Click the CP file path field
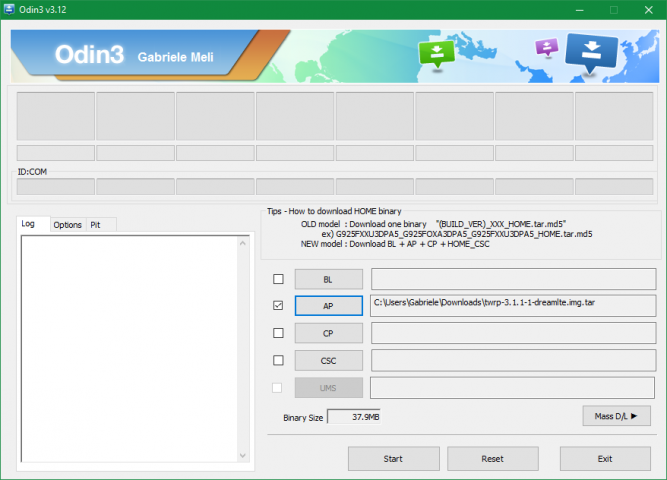 click(513, 333)
